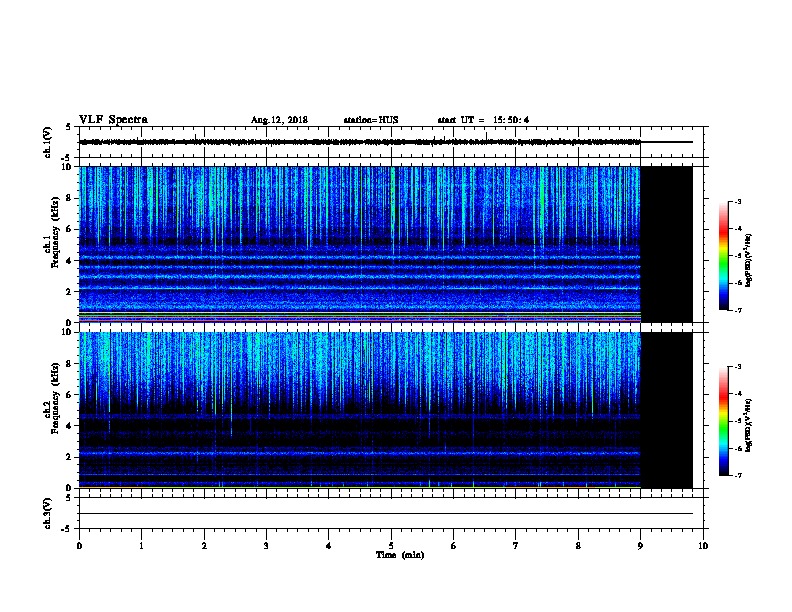Click the ch.2 "Frequency (kHz)" axis label
This screenshot has height=612, width=792.
point(55,398)
